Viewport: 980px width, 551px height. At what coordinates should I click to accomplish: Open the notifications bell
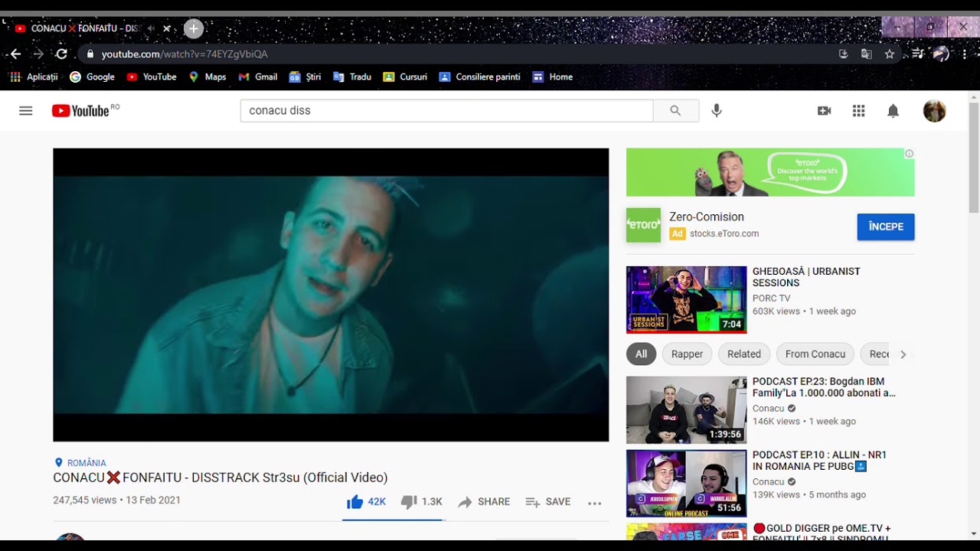pos(893,111)
